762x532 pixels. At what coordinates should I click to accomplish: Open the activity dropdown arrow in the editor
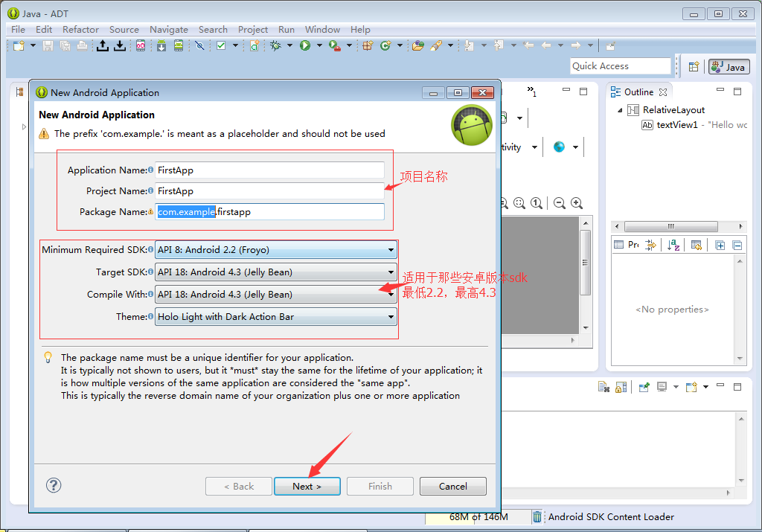[534, 147]
